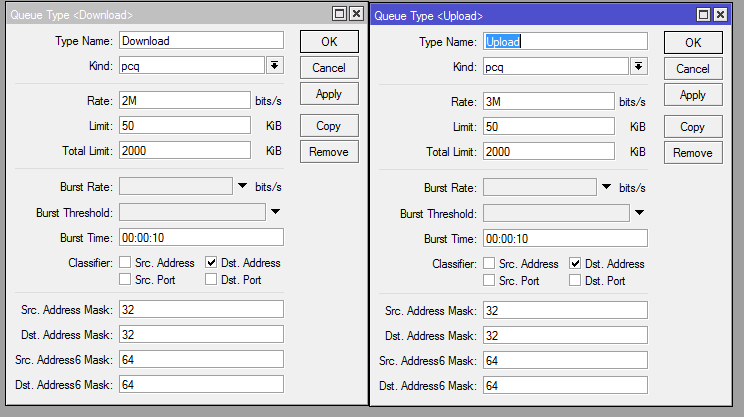Screen dimensions: 744x417
Task: Click the Kind pcq field in Upload window
Action: 556,66
